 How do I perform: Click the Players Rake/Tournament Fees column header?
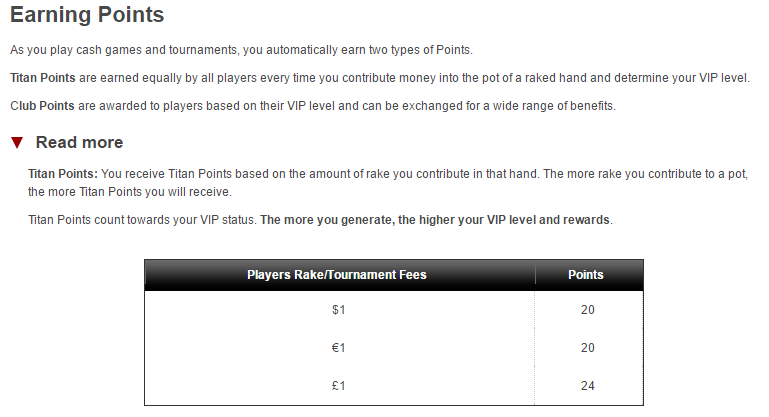tap(336, 275)
